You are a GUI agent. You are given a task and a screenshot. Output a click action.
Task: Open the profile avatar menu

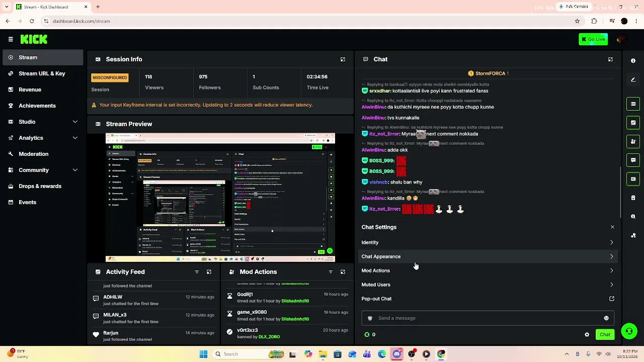(x=621, y=39)
